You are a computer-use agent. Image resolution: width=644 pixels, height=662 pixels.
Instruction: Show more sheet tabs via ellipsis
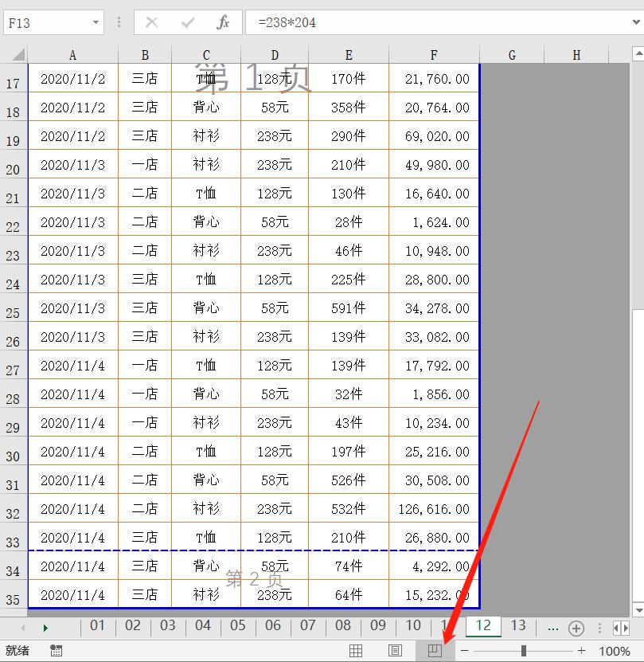pyautogui.click(x=552, y=628)
